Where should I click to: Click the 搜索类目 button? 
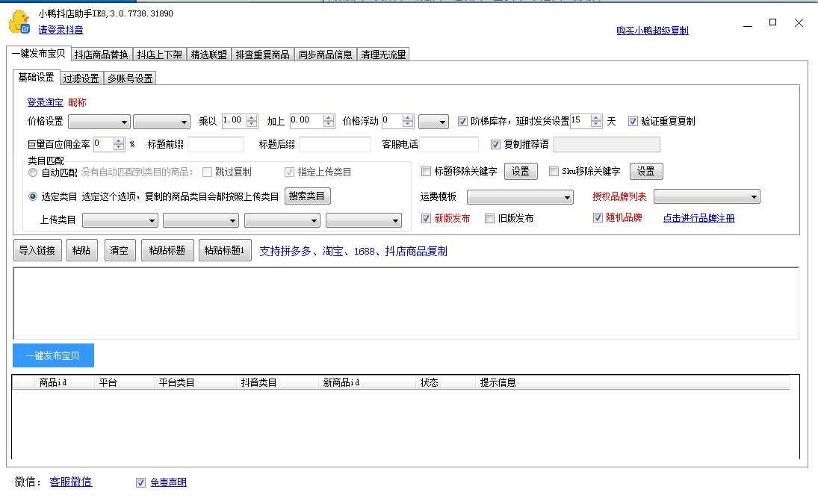307,196
